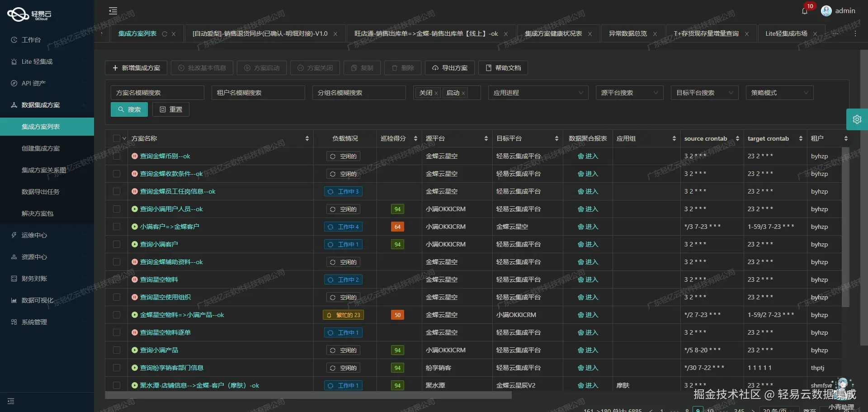Click the 重置 button
The height and width of the screenshot is (412, 868).
(x=171, y=109)
